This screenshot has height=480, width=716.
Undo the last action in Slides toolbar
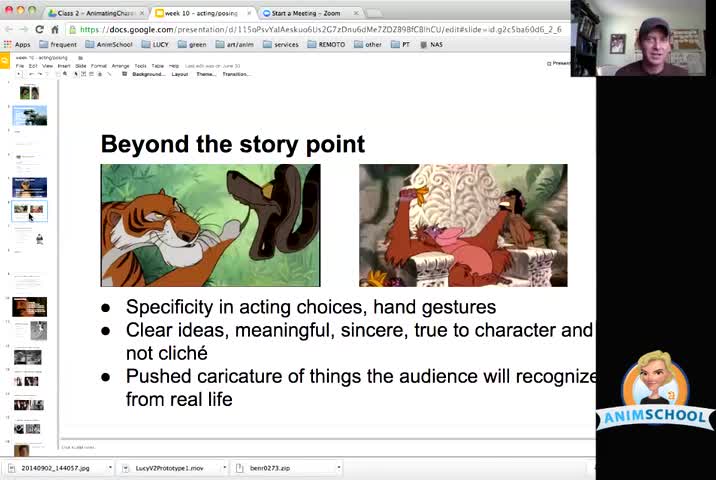31,74
